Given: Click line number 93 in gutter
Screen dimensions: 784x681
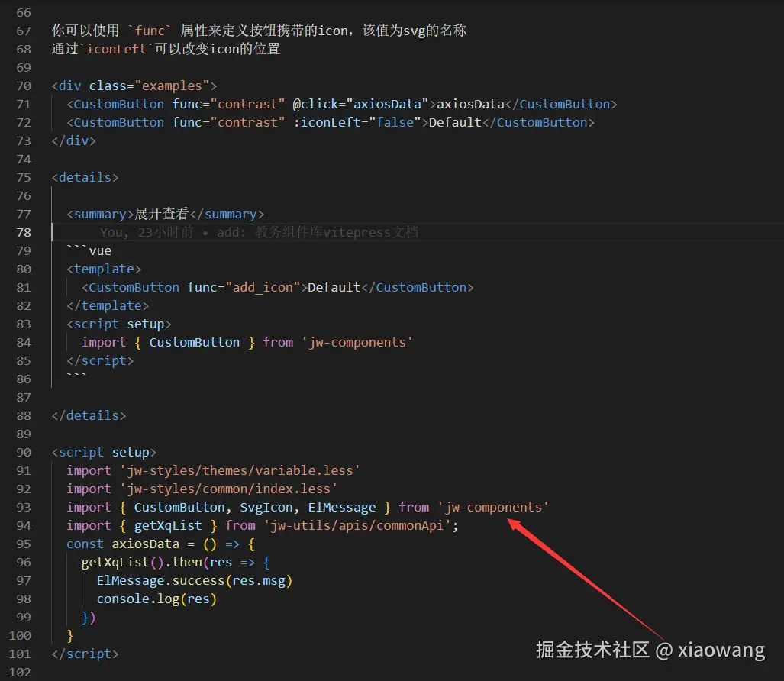Looking at the screenshot, I should pyautogui.click(x=24, y=508).
